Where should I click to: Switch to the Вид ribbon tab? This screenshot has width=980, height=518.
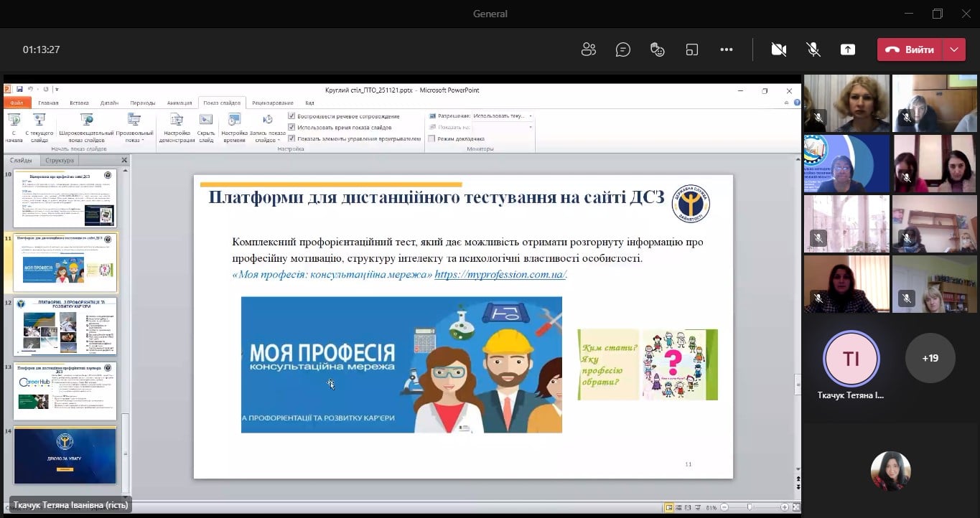point(309,103)
